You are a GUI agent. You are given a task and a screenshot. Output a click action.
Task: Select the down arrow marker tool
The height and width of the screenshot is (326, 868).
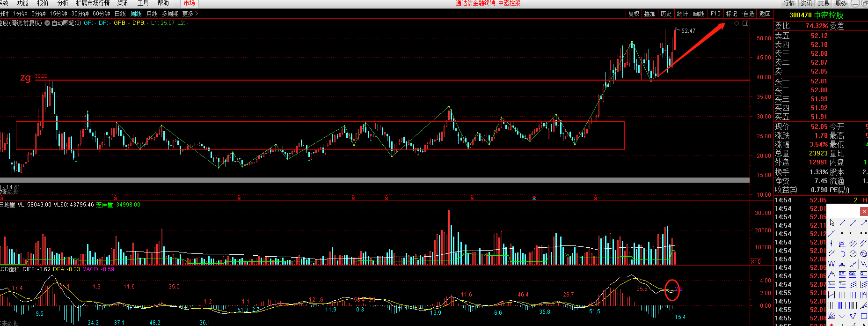842,315
